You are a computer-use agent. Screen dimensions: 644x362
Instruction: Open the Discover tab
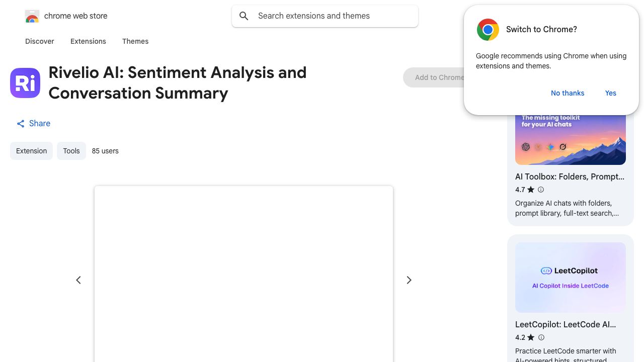click(40, 41)
